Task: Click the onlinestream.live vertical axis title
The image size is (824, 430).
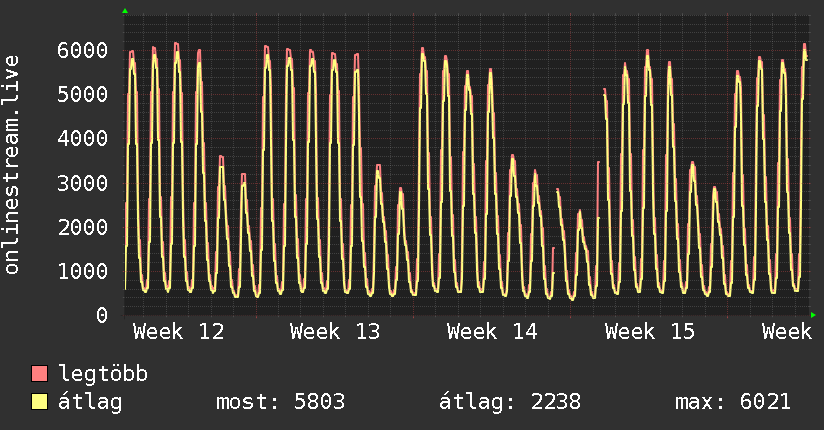Action: coord(11,165)
